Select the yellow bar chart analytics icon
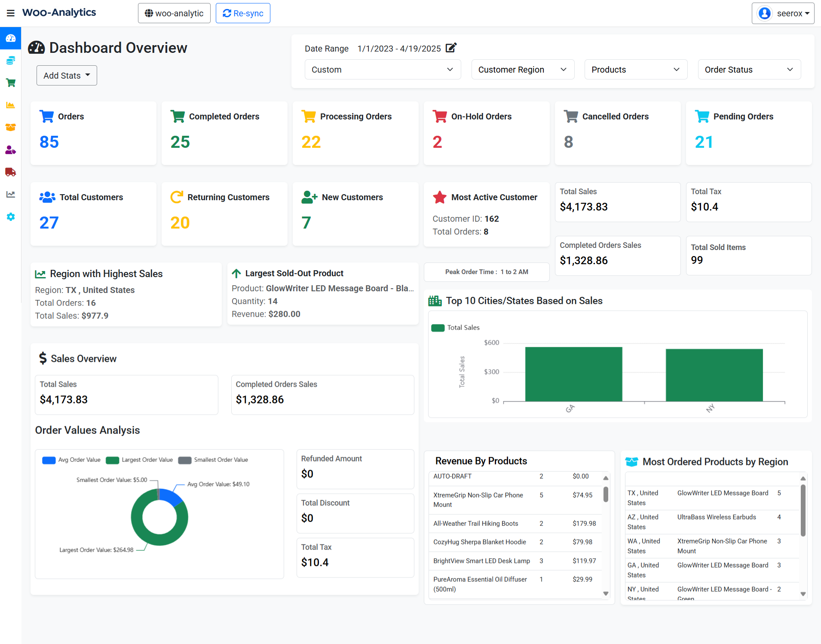821x644 pixels. 10,105
